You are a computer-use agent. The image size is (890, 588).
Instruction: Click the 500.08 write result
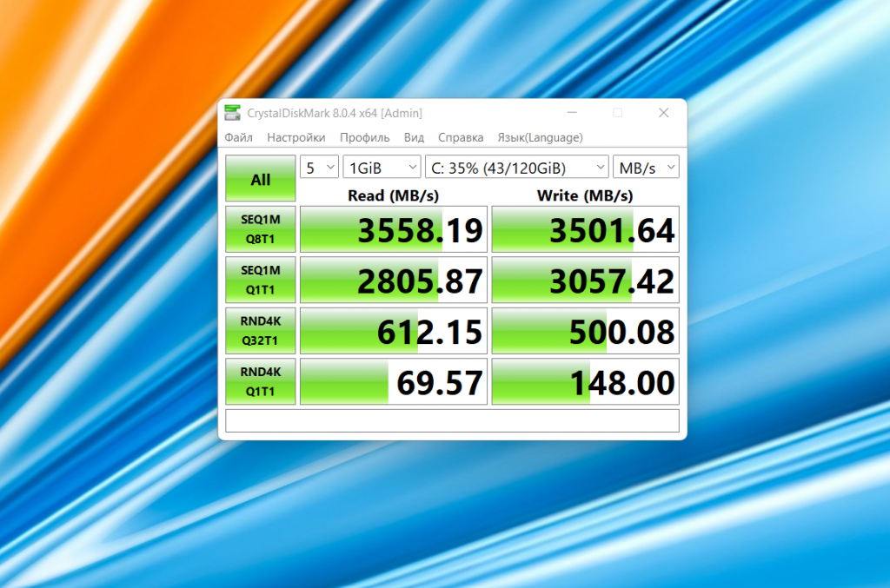coord(585,331)
